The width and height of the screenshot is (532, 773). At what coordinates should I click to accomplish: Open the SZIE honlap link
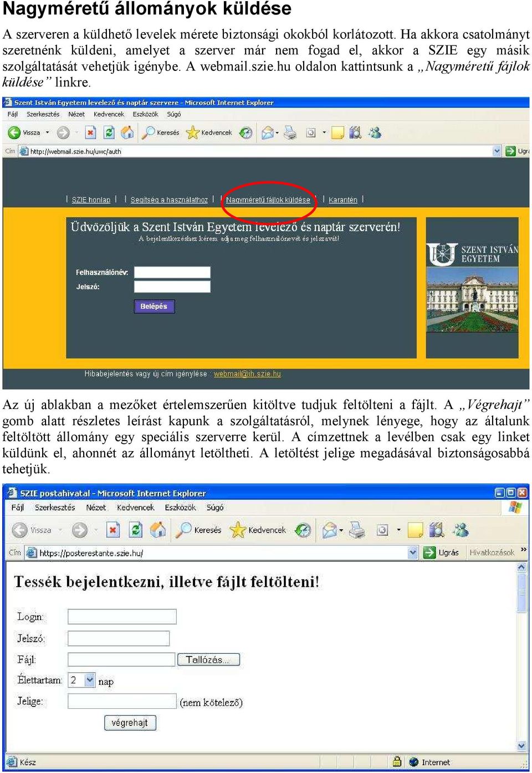(91, 199)
